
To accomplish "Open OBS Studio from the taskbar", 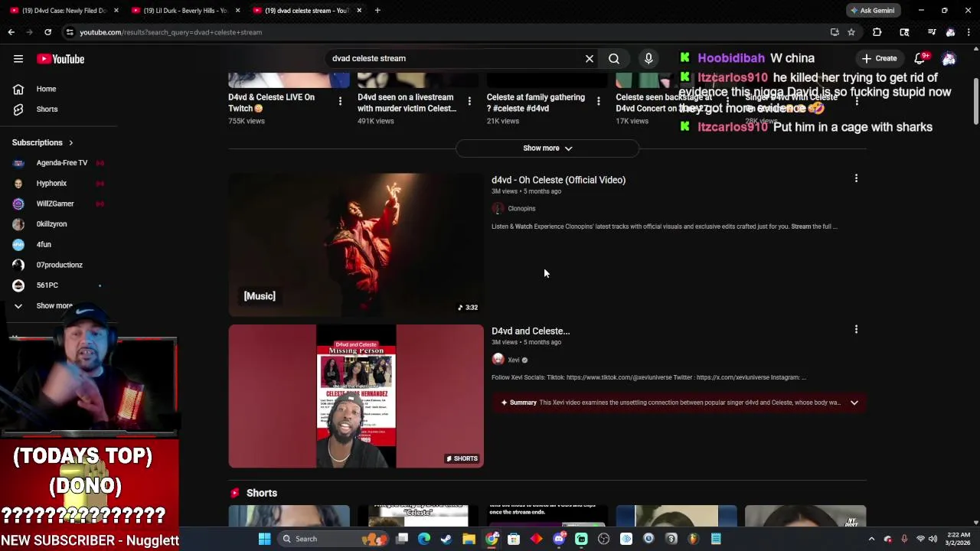I will tap(603, 539).
